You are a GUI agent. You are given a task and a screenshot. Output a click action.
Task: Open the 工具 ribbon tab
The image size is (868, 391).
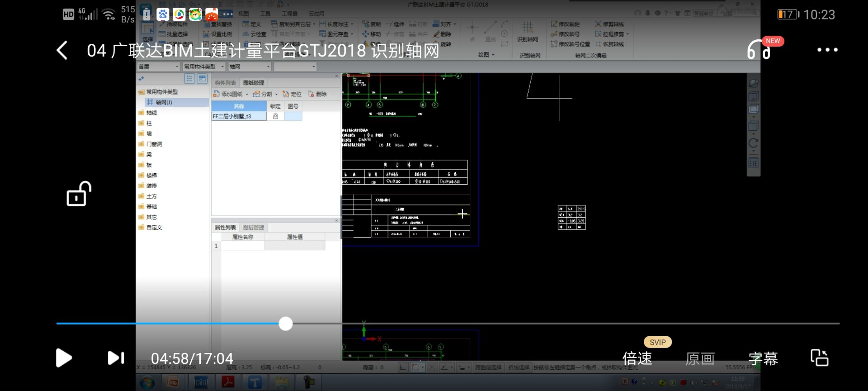coord(265,14)
